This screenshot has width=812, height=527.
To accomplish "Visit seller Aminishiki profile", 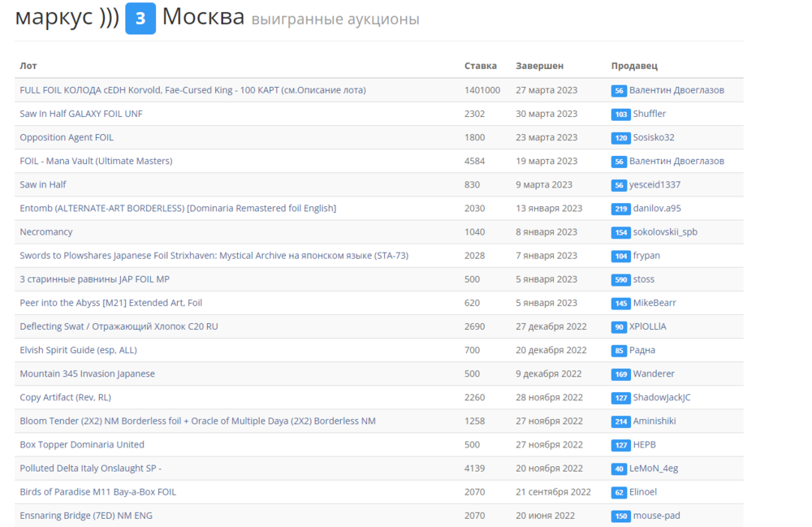I will [654, 421].
